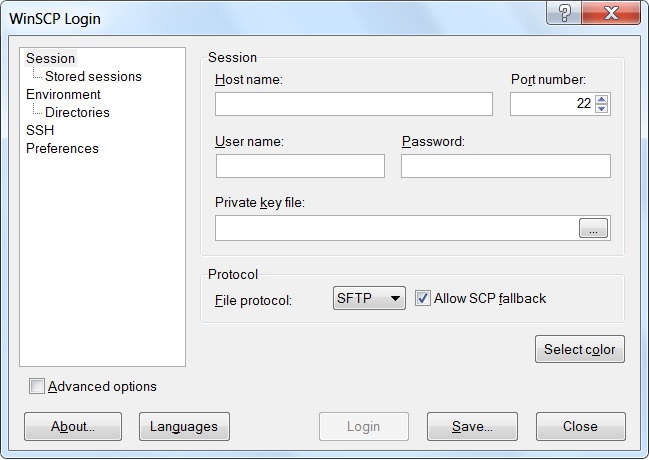Image resolution: width=649 pixels, height=460 pixels.
Task: Open the About dialog
Action: click(x=73, y=426)
